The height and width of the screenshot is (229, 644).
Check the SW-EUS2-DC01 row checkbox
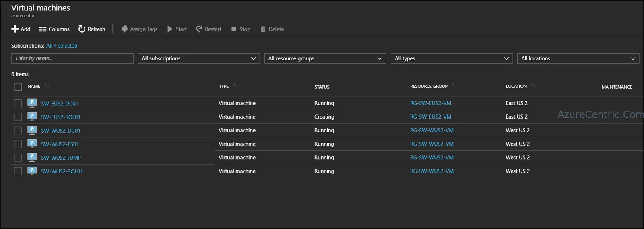pos(18,103)
